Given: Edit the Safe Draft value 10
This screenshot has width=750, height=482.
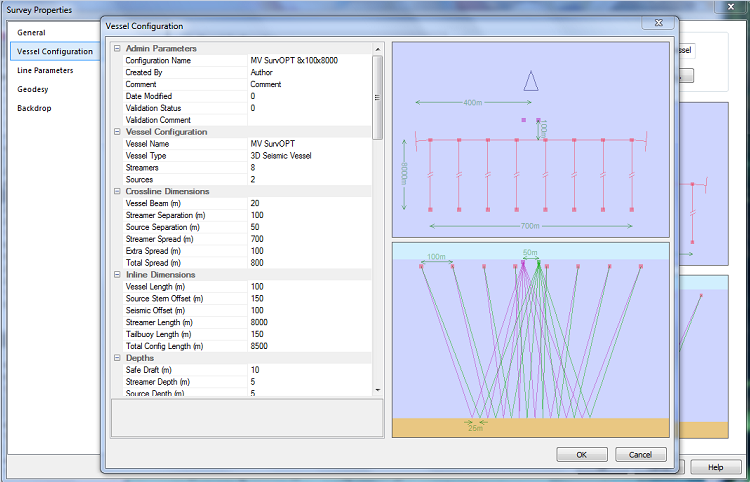Looking at the screenshot, I should [x=309, y=370].
